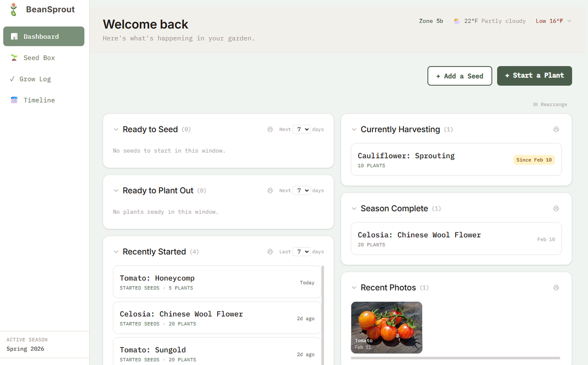The height and width of the screenshot is (365, 588).
Task: Open Grow Log via its checkmark icon
Action: click(x=12, y=79)
